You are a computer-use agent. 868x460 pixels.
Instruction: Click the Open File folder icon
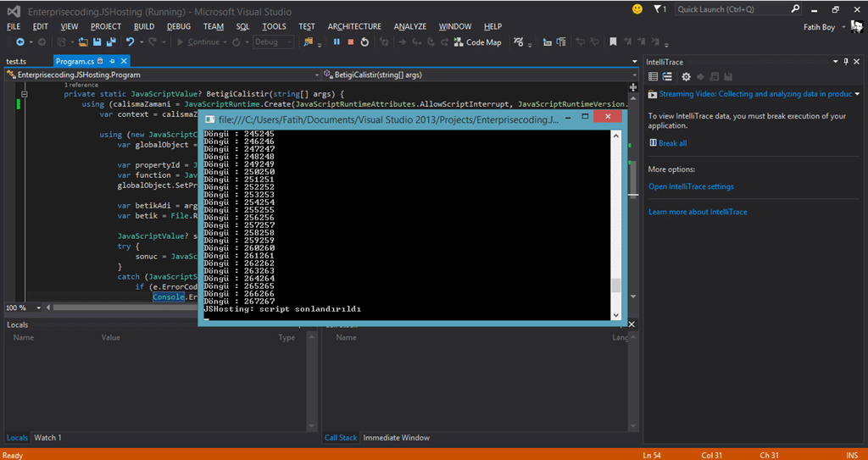pos(84,42)
